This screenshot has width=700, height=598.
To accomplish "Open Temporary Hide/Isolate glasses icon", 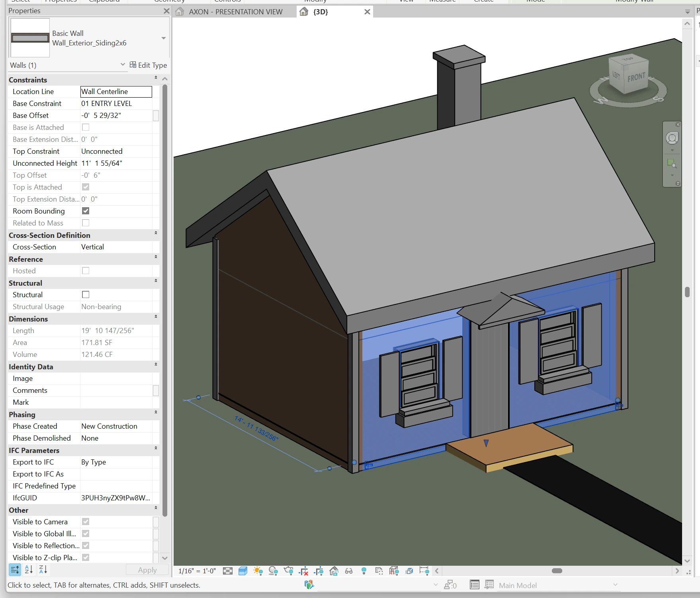I will tap(349, 571).
